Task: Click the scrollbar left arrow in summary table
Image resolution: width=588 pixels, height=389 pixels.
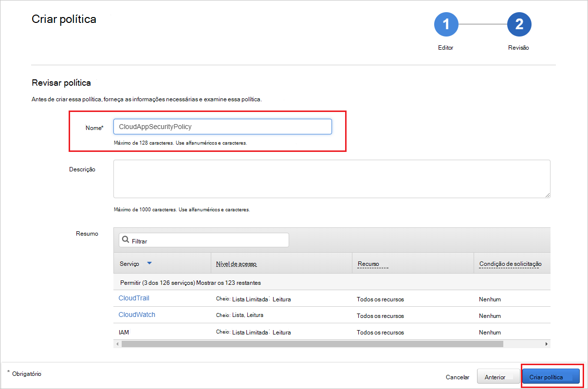Action: click(x=117, y=344)
